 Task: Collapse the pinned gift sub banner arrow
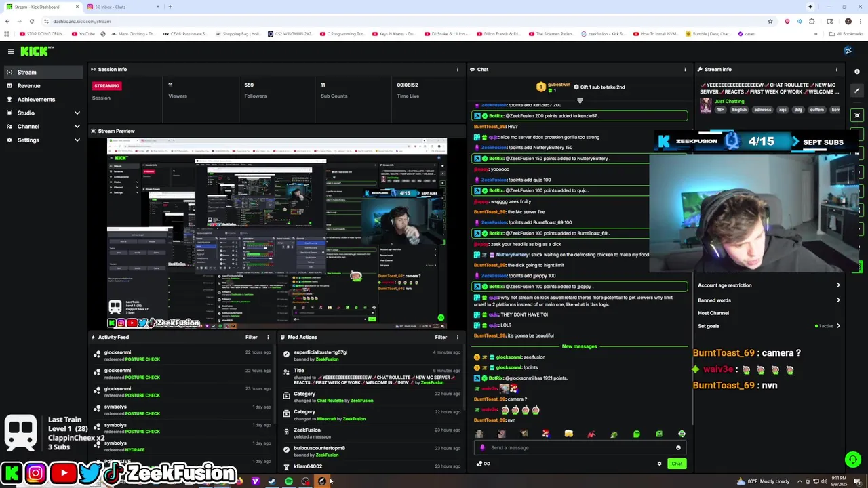click(x=580, y=101)
